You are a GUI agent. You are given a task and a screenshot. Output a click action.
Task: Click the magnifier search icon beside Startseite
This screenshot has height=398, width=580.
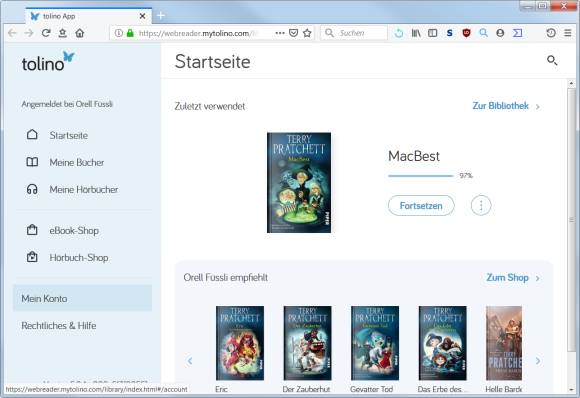click(552, 60)
